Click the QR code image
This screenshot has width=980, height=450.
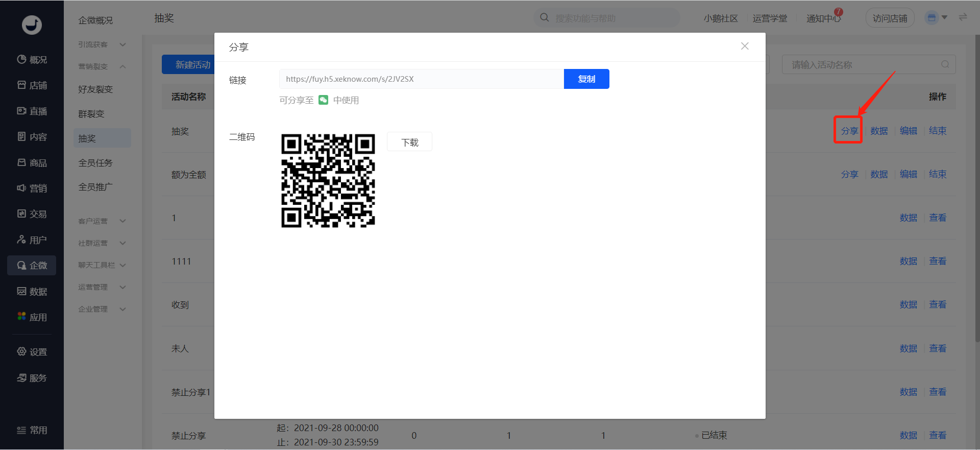tap(328, 180)
